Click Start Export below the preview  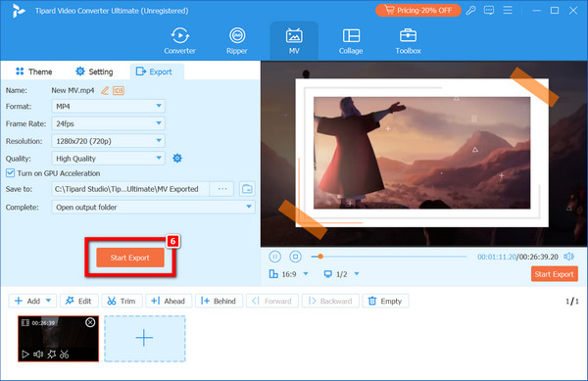[555, 274]
